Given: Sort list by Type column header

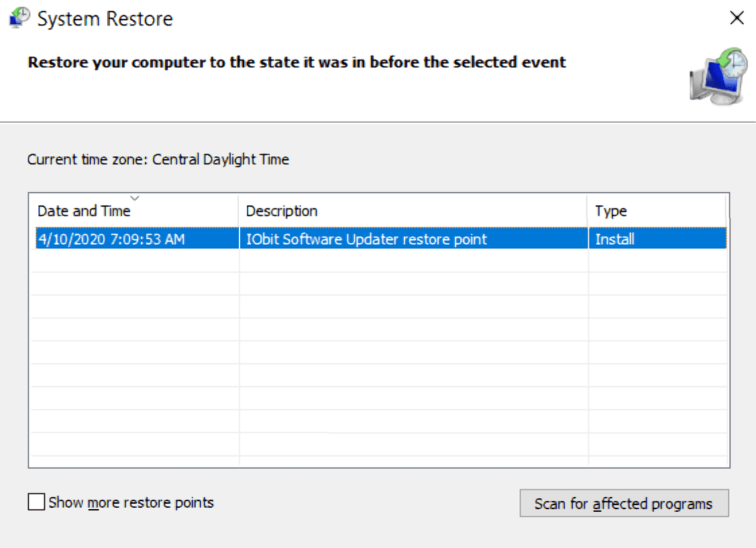Looking at the screenshot, I should (x=610, y=211).
